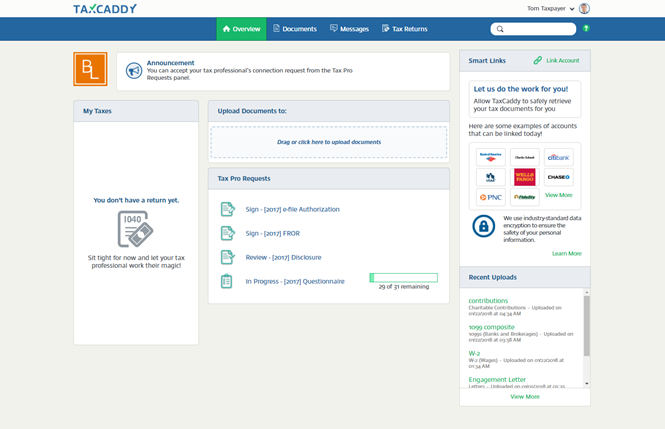Screen dimensions: 665x429
Task: Click the sign document icon beside FROR
Action: (x=228, y=233)
